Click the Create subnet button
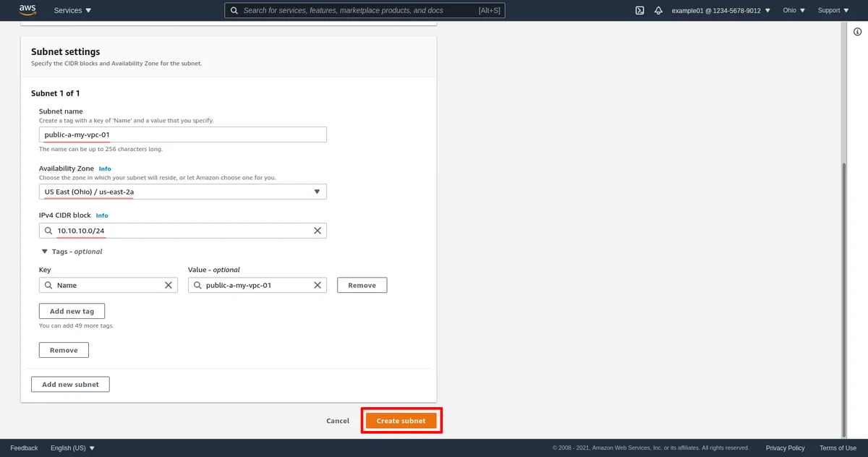The width and height of the screenshot is (868, 457). 401,421
